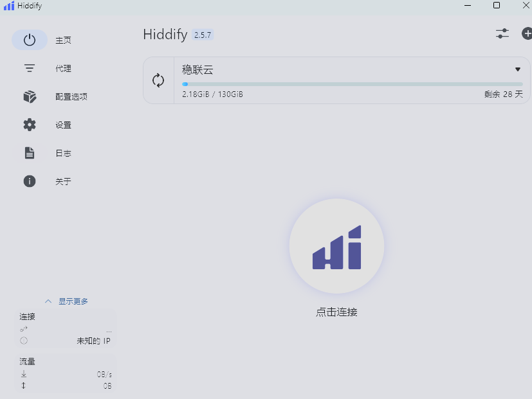The image size is (532, 399).
Task: Click the proxy filter icon
Action: (30, 68)
